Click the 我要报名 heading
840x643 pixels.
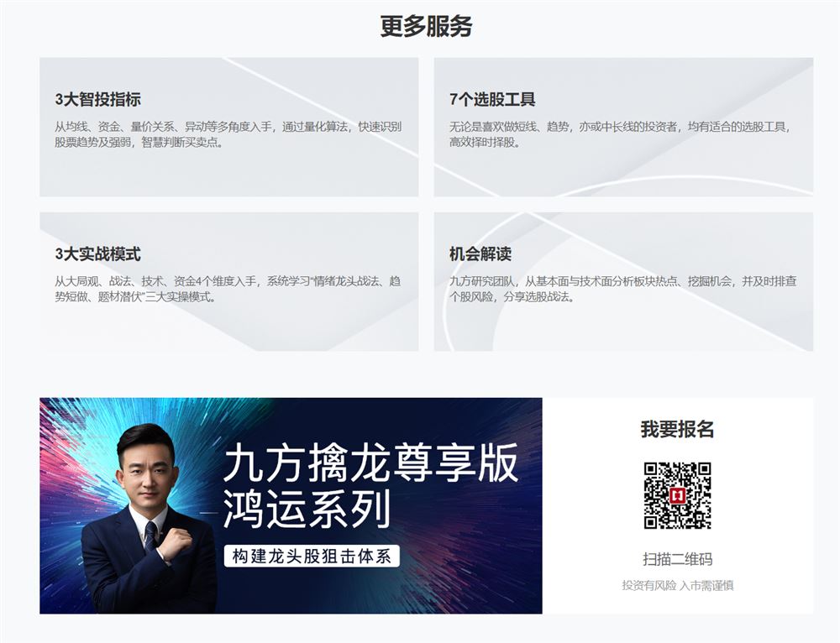click(678, 430)
